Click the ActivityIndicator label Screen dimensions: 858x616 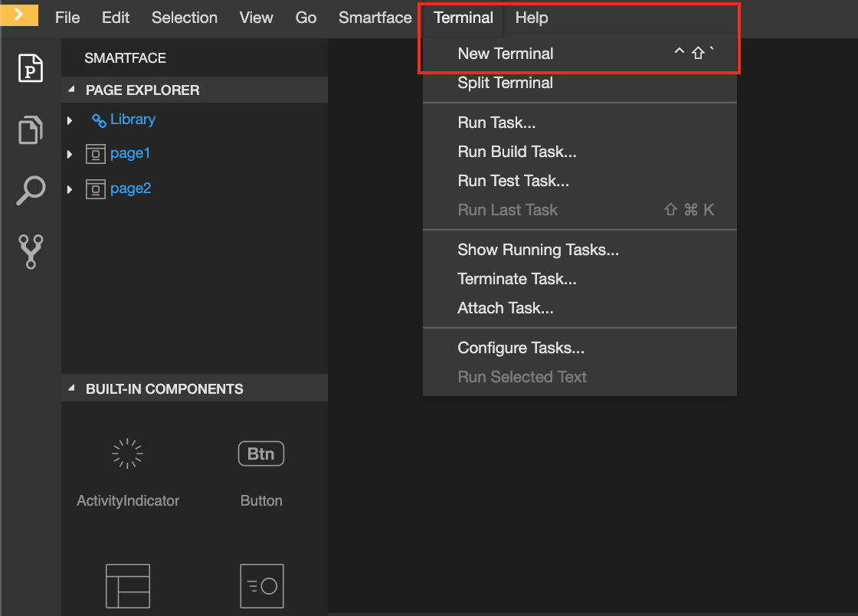(128, 500)
